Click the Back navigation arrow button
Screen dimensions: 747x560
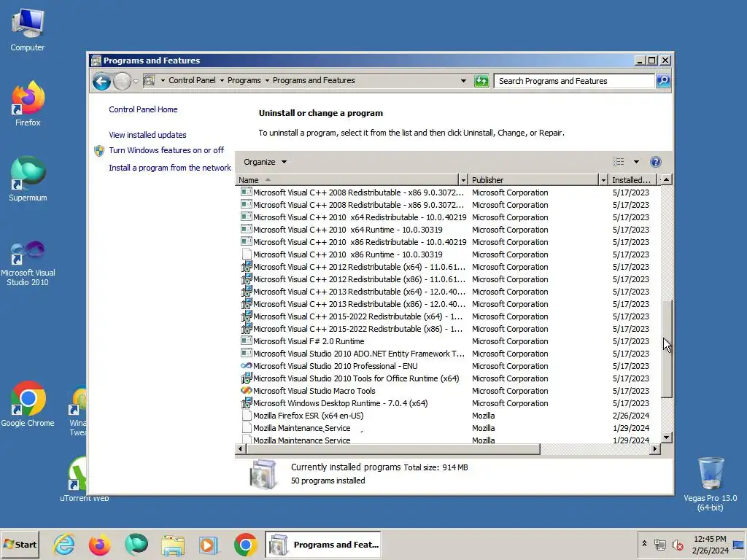101,82
